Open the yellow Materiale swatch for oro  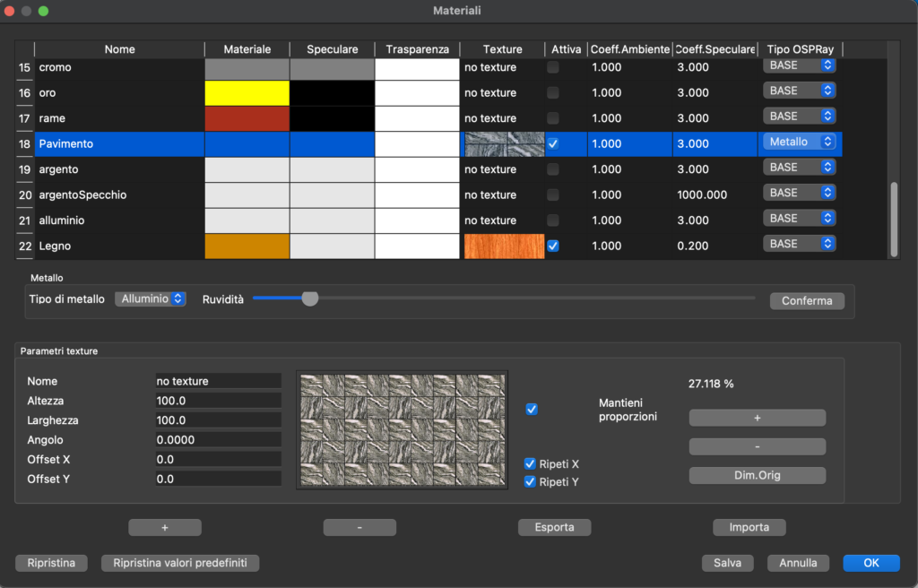click(247, 92)
